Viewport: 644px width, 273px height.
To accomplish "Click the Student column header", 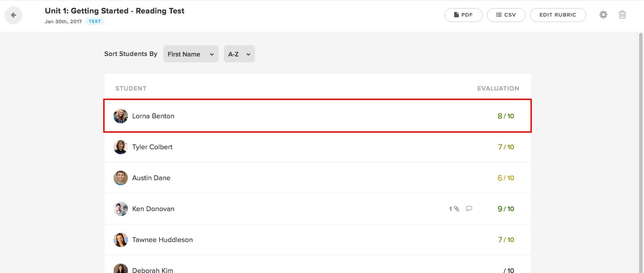I will 131,88.
